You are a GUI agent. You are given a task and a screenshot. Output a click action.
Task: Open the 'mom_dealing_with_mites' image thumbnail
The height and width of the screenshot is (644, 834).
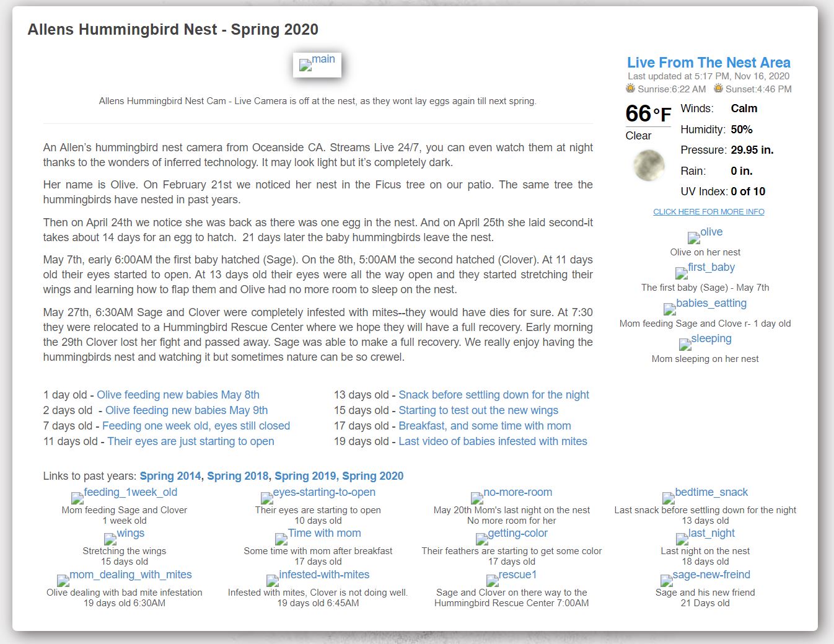pos(125,576)
